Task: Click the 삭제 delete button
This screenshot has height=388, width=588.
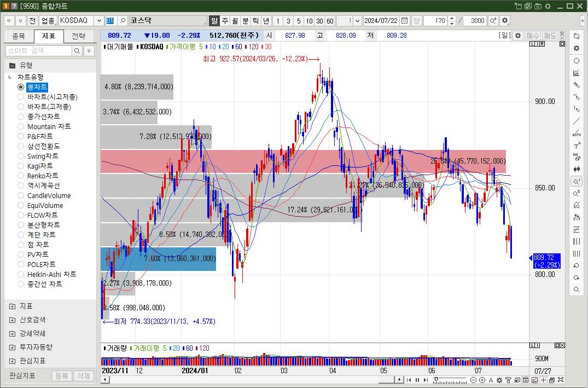Action: pos(83,376)
